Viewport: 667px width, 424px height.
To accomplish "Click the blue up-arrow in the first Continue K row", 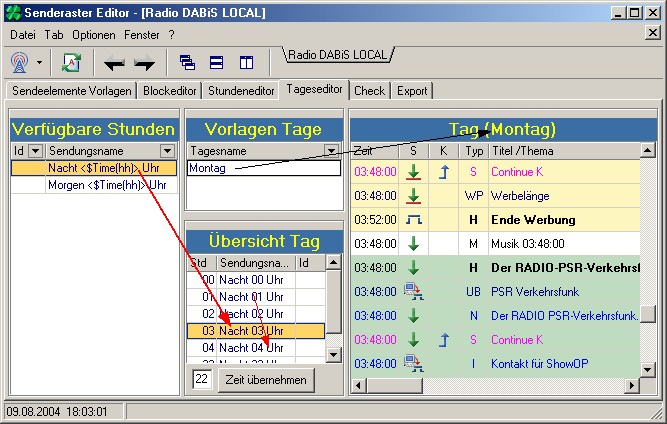I will coord(444,171).
